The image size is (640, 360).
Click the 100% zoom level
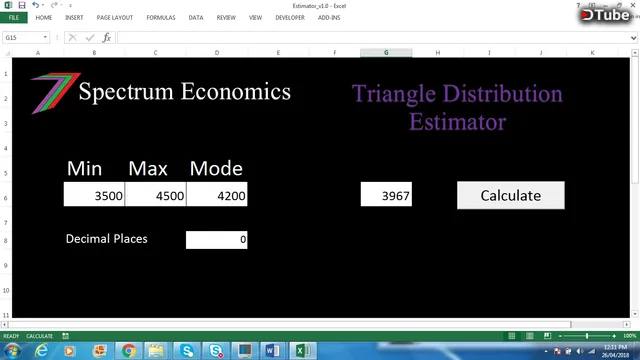click(629, 336)
